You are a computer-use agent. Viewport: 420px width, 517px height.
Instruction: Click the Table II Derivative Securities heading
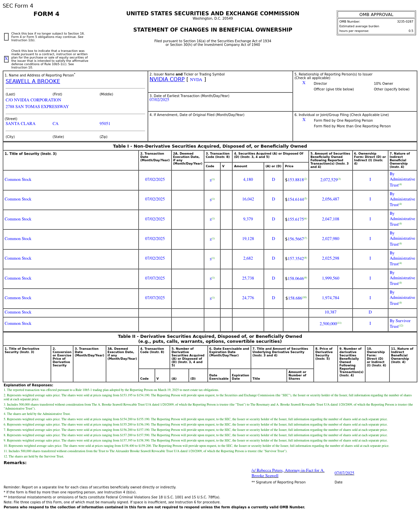pos(210,339)
